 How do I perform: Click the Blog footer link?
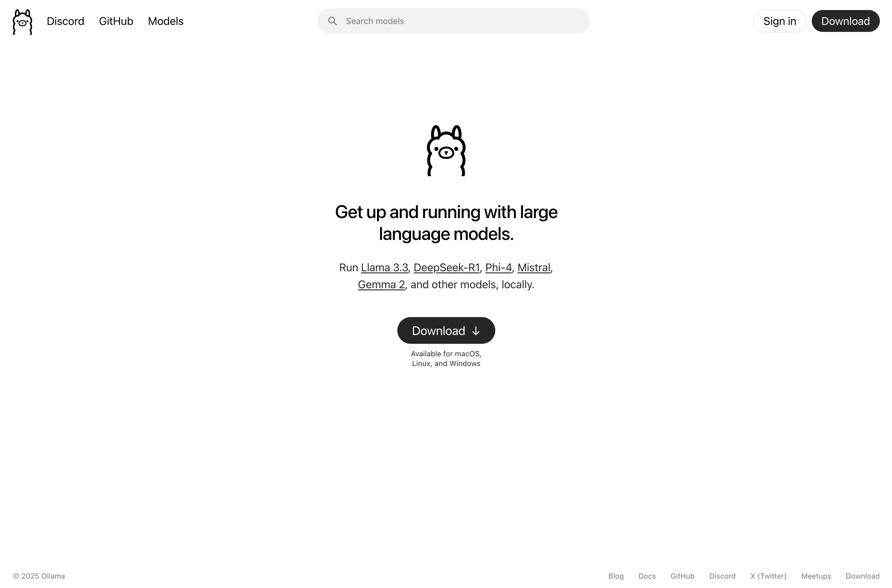click(x=615, y=576)
